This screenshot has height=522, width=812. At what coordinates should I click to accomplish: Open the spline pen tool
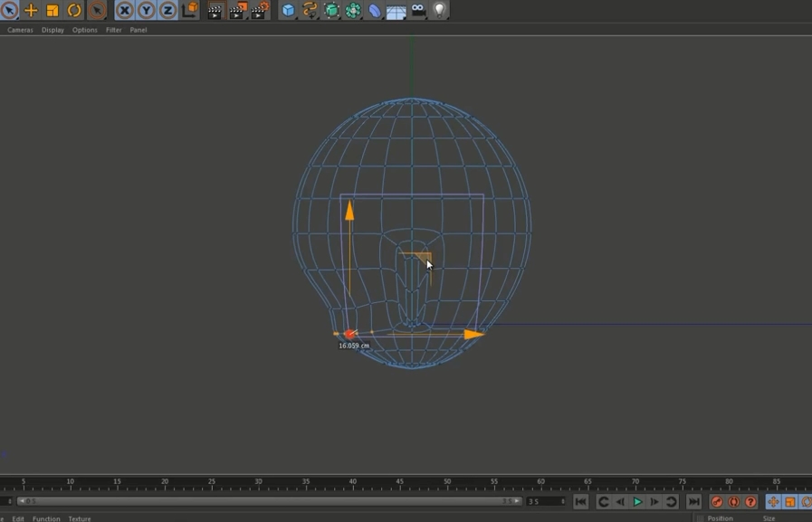pyautogui.click(x=310, y=10)
